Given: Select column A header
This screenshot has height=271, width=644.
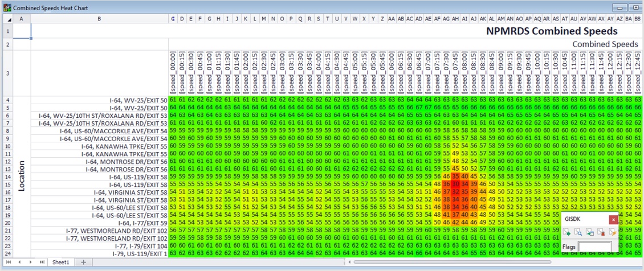Looking at the screenshot, I should tap(22, 19).
